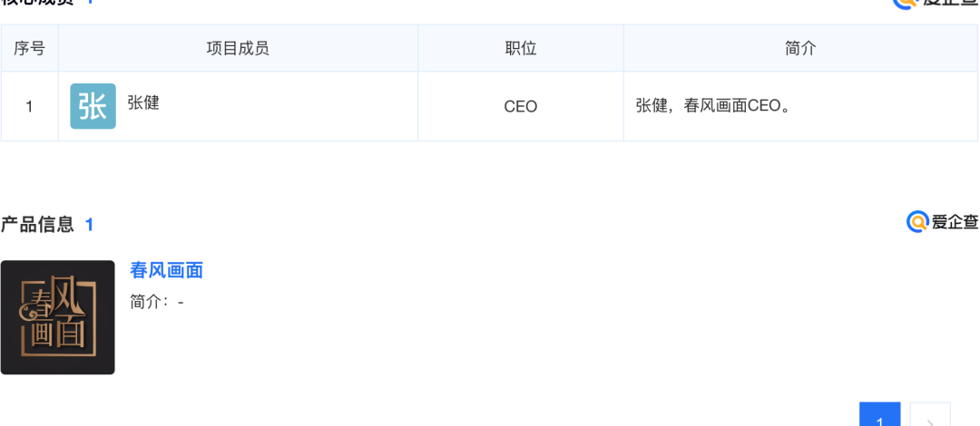
Task: Click the count 1 next to 产品信息
Action: tap(90, 225)
